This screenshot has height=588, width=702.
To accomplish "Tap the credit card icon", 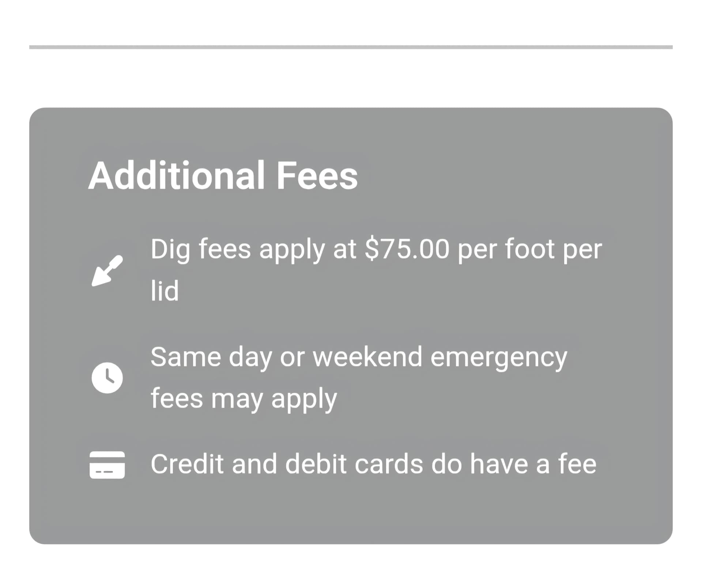I will point(107,465).
